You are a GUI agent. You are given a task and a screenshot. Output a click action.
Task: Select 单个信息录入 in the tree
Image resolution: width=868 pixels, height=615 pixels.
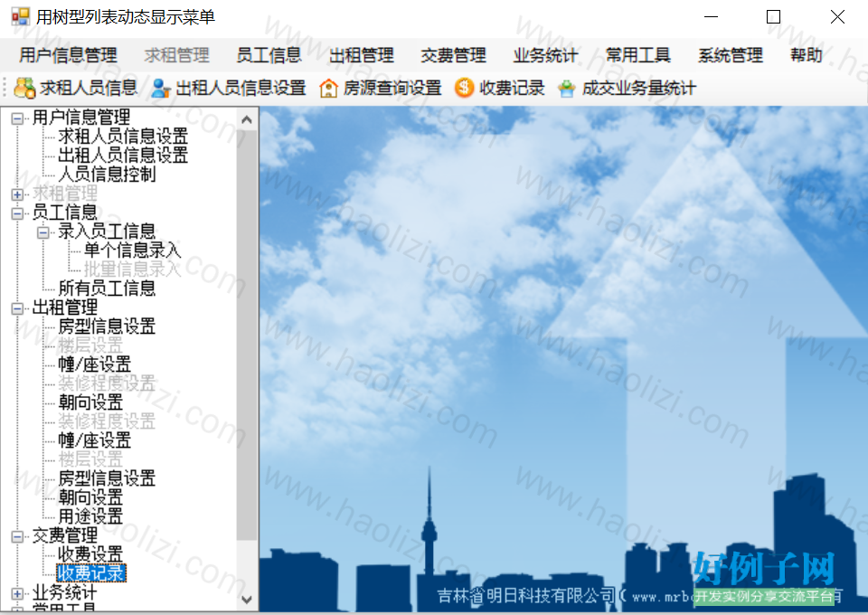coord(132,251)
